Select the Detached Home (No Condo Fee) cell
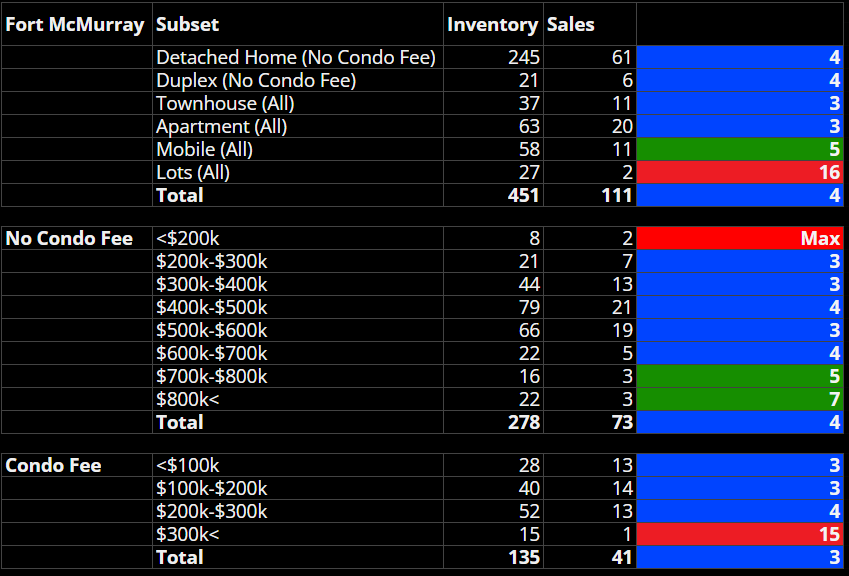Screen dimensions: 849x576 coord(296,58)
